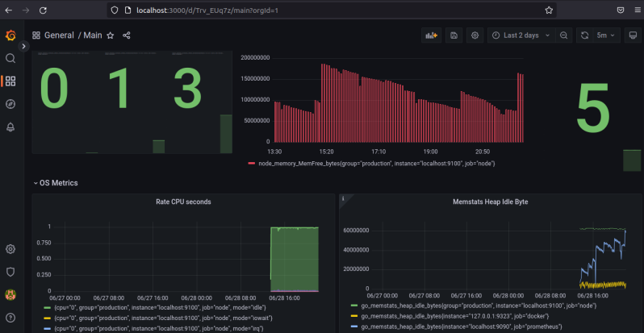Click the Add panel icon
Screen dimensions: 644x333
432,35
